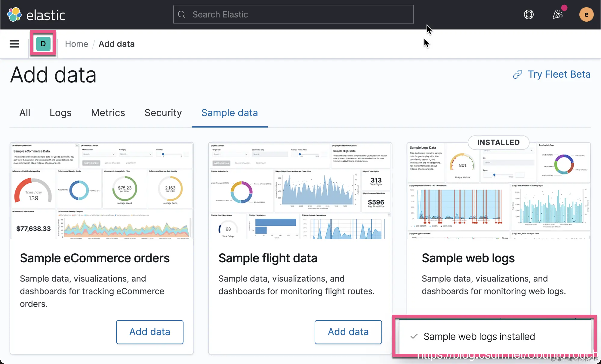
Task: Open the hamburger navigation menu
Action: click(14, 44)
